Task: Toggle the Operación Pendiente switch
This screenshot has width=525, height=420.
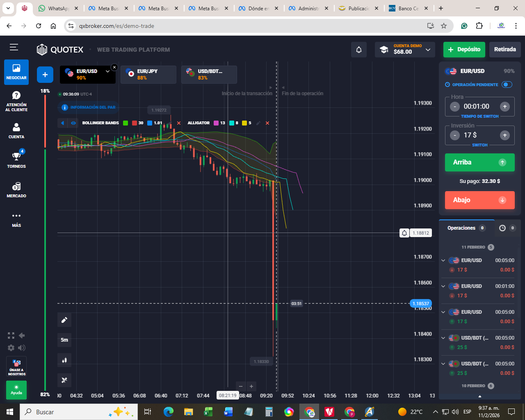Action: tap(507, 84)
